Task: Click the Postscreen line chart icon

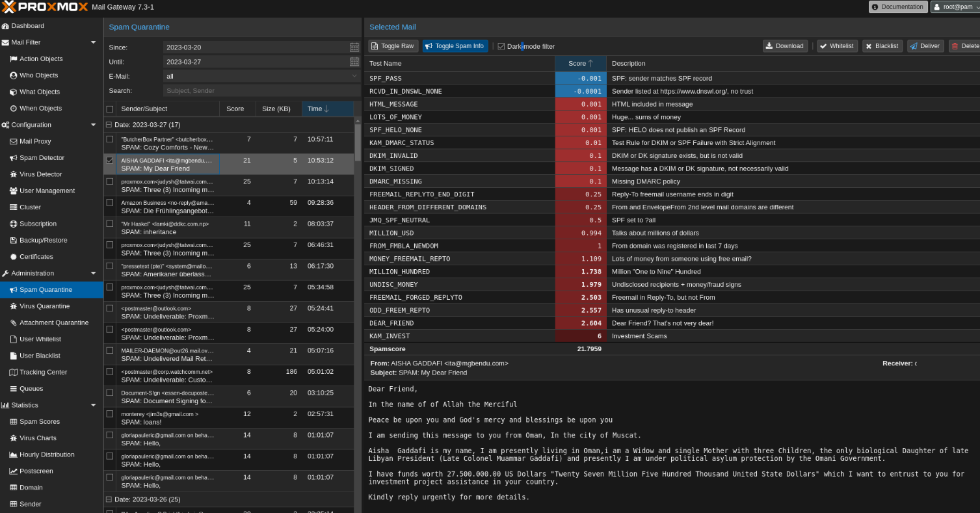Action: [x=14, y=471]
